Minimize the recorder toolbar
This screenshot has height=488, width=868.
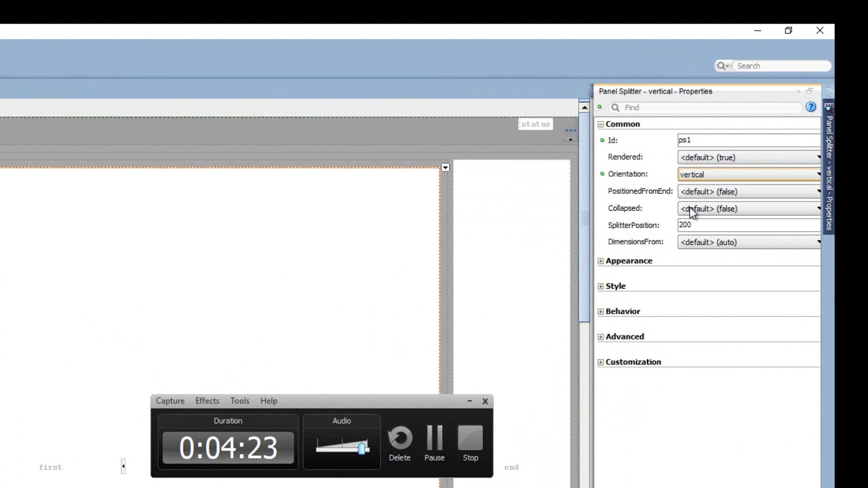pyautogui.click(x=469, y=401)
